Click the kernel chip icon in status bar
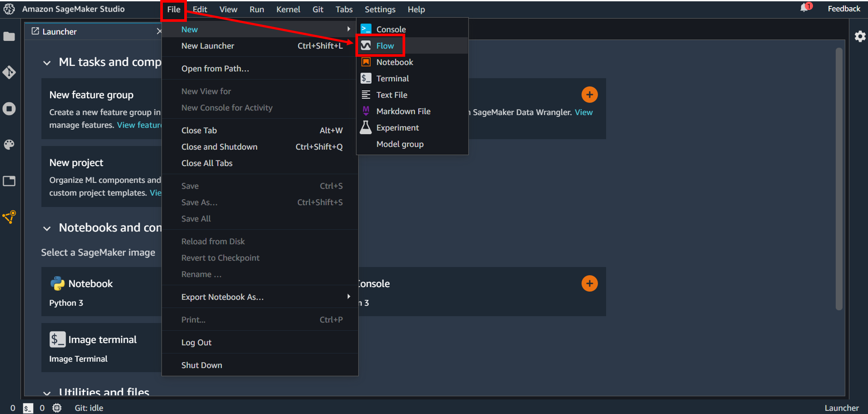This screenshot has height=414, width=868. tap(57, 408)
